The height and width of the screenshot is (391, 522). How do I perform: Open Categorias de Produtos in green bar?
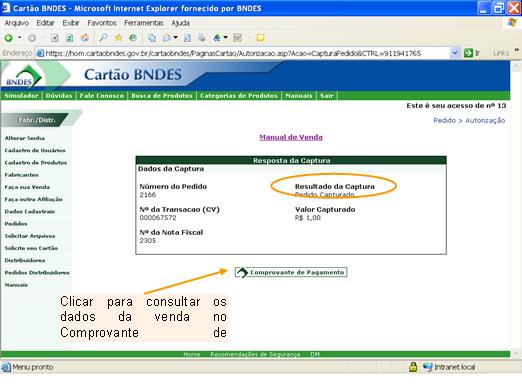(x=239, y=96)
